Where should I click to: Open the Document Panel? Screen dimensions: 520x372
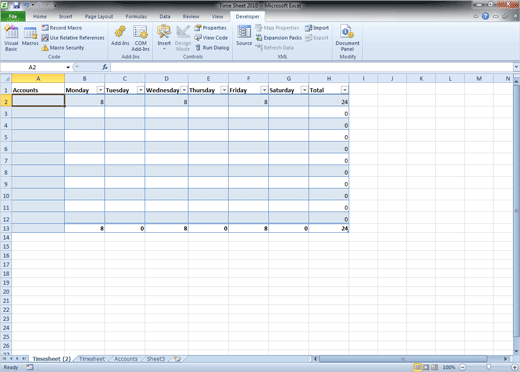pos(347,38)
